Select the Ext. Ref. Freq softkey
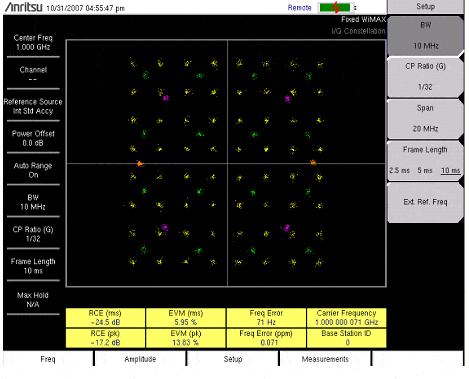Screen dimensions: 469x379 point(425,202)
